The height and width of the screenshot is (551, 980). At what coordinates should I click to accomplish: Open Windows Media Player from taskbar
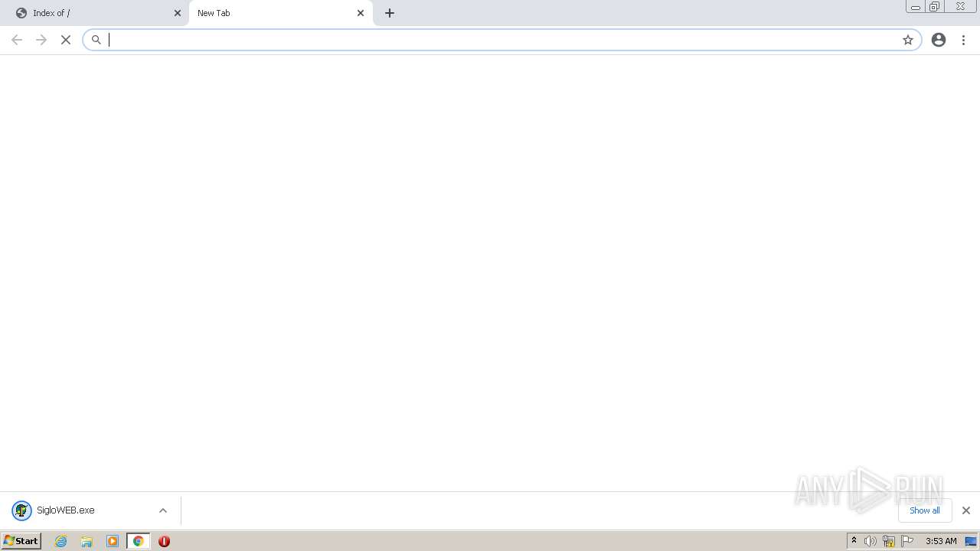[x=113, y=541]
